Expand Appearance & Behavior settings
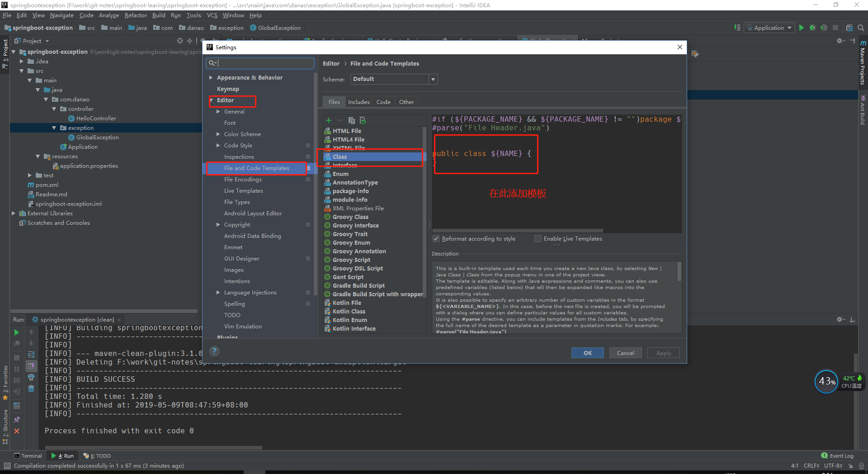This screenshot has height=474, width=868. click(x=211, y=78)
